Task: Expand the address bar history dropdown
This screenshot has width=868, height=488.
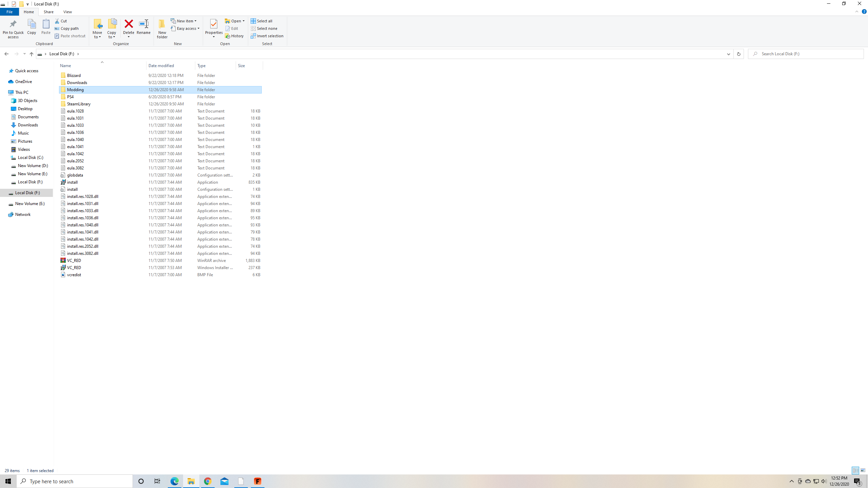Action: [728, 54]
